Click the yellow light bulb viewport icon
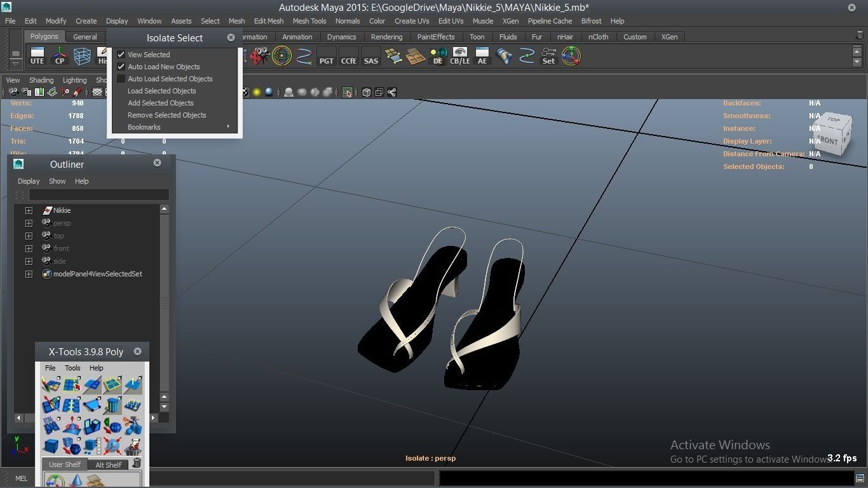 pyautogui.click(x=257, y=92)
